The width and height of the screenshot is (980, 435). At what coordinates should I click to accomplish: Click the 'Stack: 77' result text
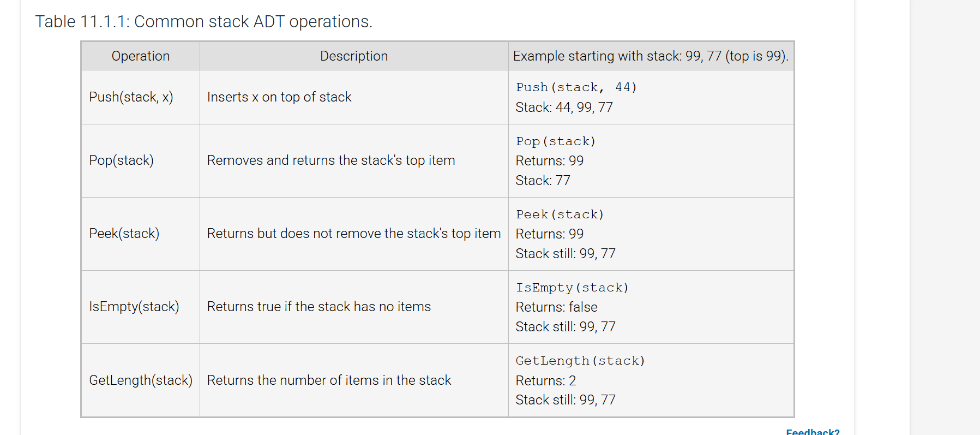coord(543,181)
